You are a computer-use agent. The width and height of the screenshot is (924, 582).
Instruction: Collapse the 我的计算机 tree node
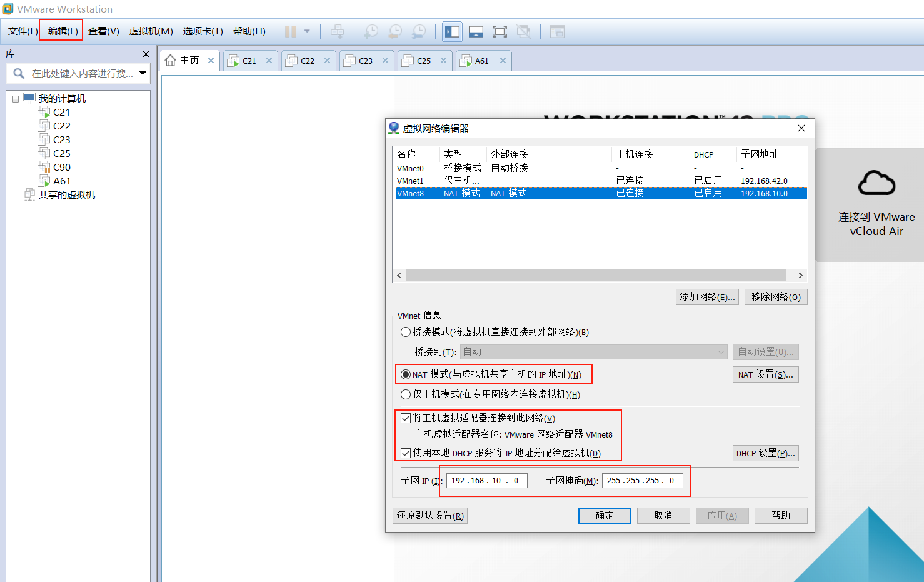point(15,99)
